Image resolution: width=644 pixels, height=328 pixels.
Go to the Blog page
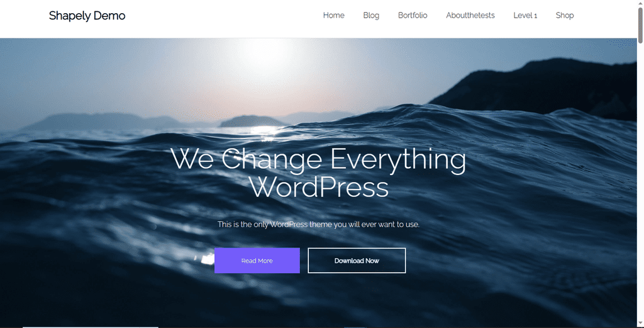point(371,15)
